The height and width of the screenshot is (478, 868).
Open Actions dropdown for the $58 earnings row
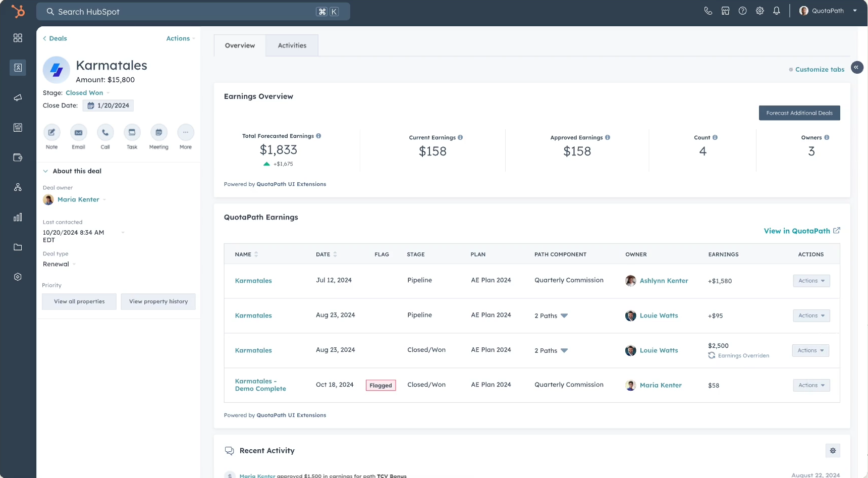811,385
